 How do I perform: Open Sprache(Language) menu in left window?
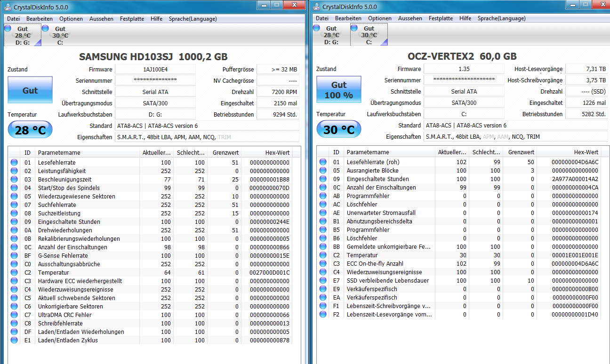pos(193,19)
